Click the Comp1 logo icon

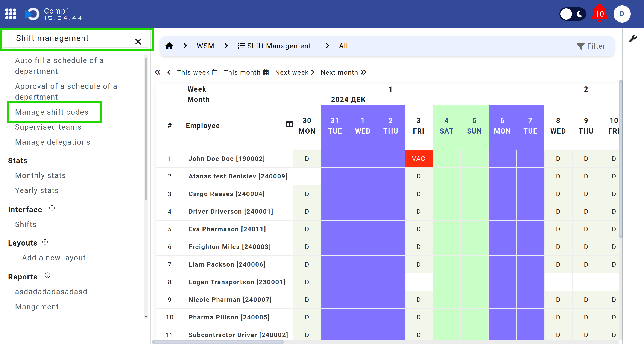pos(32,14)
